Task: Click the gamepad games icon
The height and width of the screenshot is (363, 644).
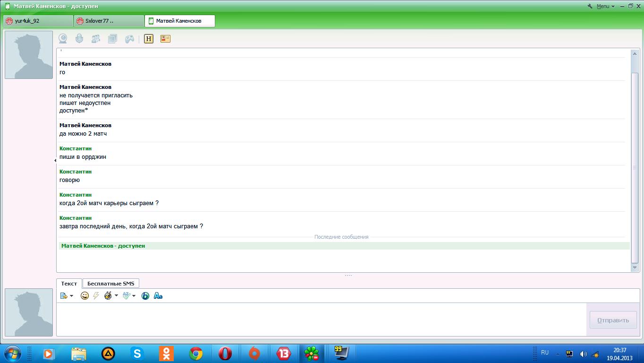Action: 129,39
